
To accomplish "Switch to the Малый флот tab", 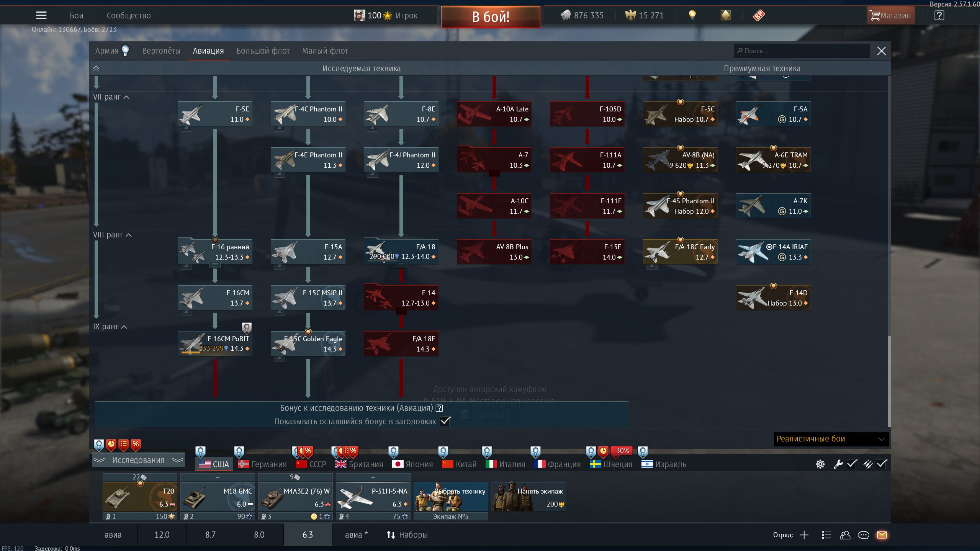I will (325, 51).
